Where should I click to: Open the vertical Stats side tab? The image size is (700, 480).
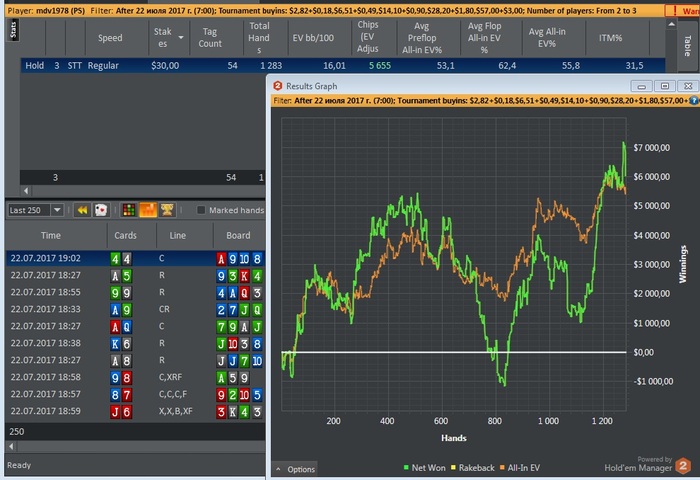(x=13, y=30)
